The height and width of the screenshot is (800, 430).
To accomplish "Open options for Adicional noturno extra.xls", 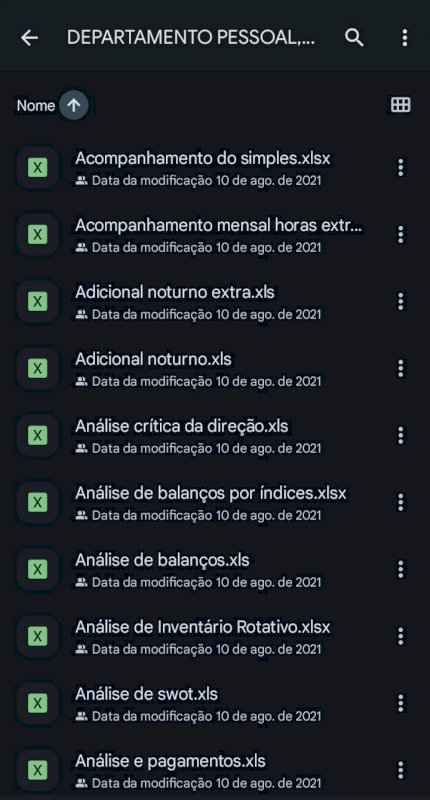I will point(401,302).
